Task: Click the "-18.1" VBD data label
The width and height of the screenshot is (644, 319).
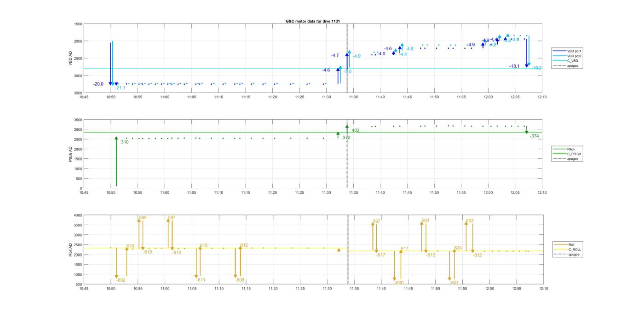Action: tap(515, 66)
